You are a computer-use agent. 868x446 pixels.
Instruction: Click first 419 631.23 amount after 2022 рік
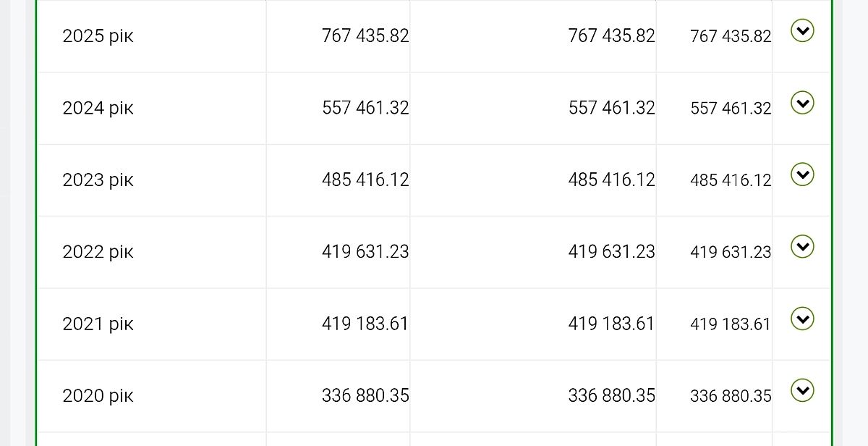(x=365, y=251)
